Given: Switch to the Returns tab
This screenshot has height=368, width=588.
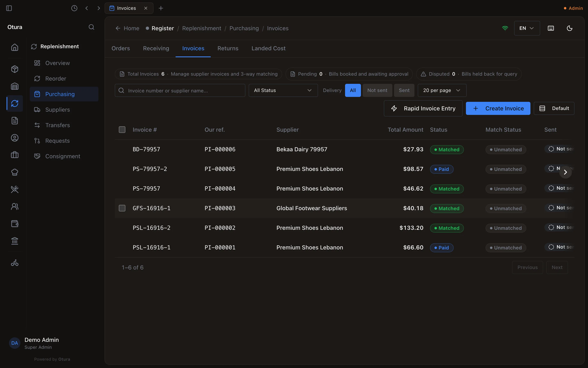Looking at the screenshot, I should 228,48.
